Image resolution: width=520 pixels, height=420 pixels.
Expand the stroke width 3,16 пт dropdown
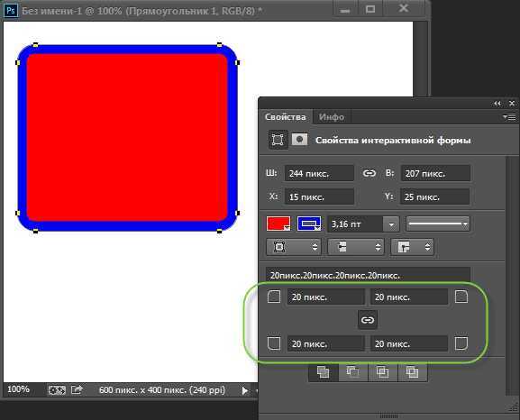391,224
